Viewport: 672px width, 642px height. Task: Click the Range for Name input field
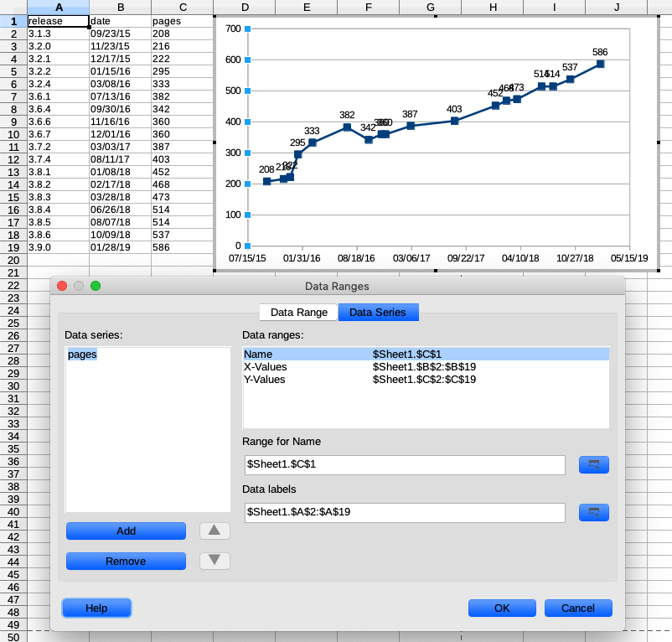tap(405, 465)
